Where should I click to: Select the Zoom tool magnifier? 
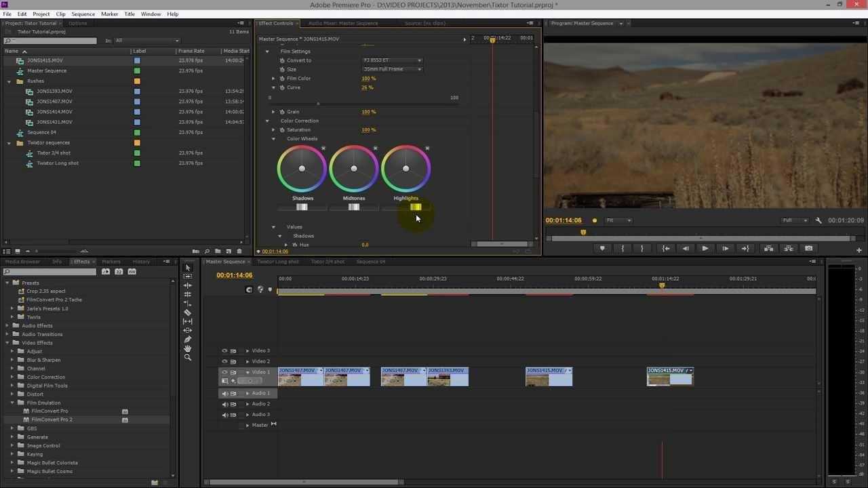188,357
